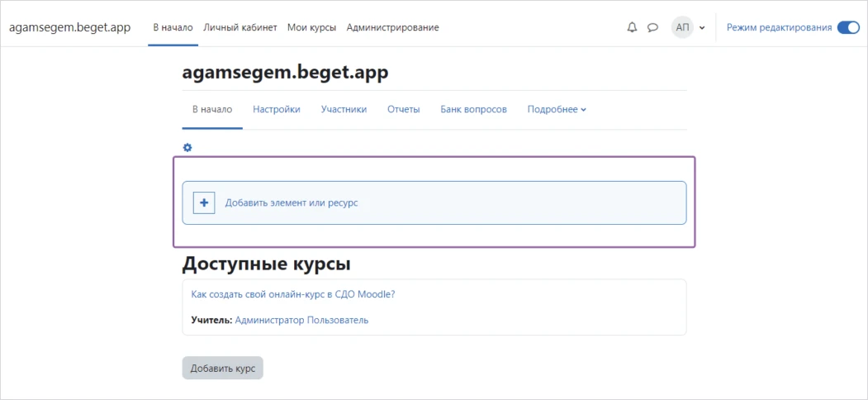Open Администратор Пользователь teacher link
This screenshot has height=400, width=868.
301,320
